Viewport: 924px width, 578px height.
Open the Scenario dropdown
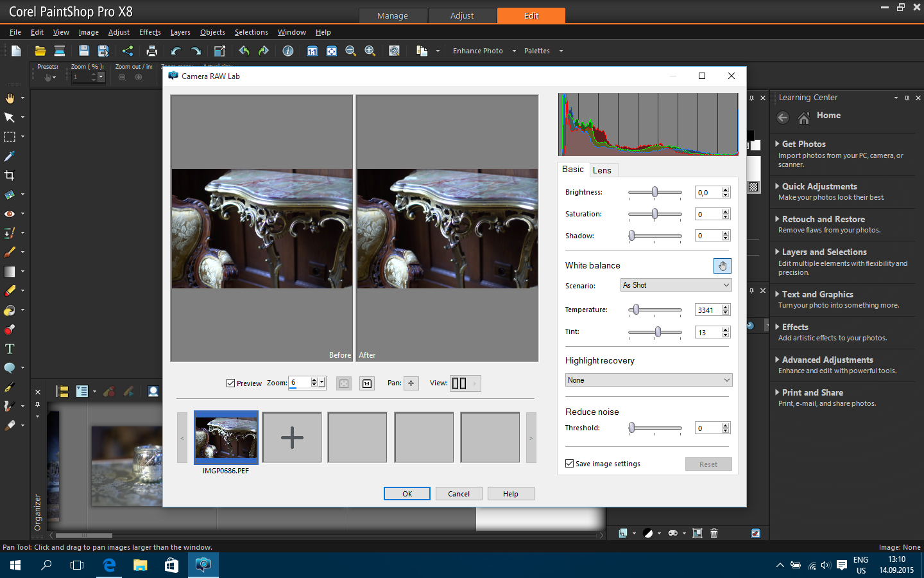click(x=676, y=285)
